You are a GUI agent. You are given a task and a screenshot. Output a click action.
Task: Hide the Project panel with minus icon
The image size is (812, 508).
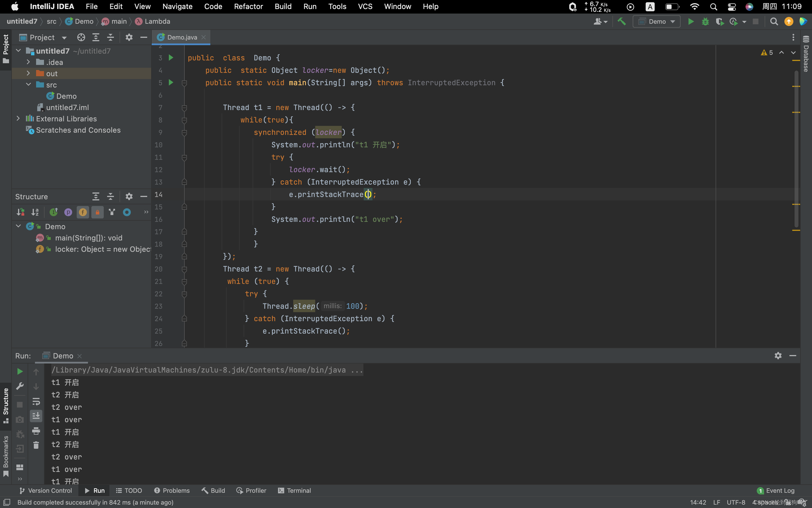(144, 37)
